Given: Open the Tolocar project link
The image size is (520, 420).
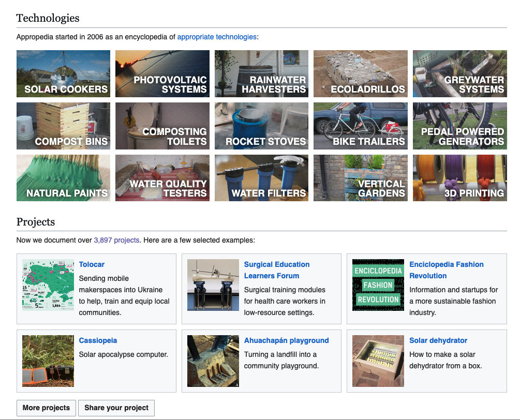Looking at the screenshot, I should [x=92, y=264].
